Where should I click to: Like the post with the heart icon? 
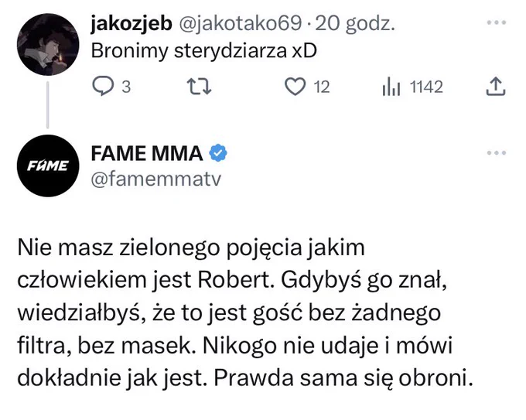pyautogui.click(x=295, y=87)
